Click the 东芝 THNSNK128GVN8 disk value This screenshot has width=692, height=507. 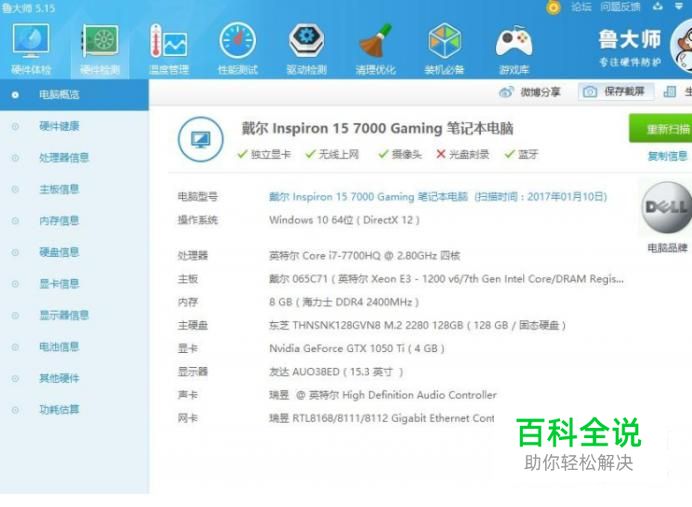[x=417, y=326]
